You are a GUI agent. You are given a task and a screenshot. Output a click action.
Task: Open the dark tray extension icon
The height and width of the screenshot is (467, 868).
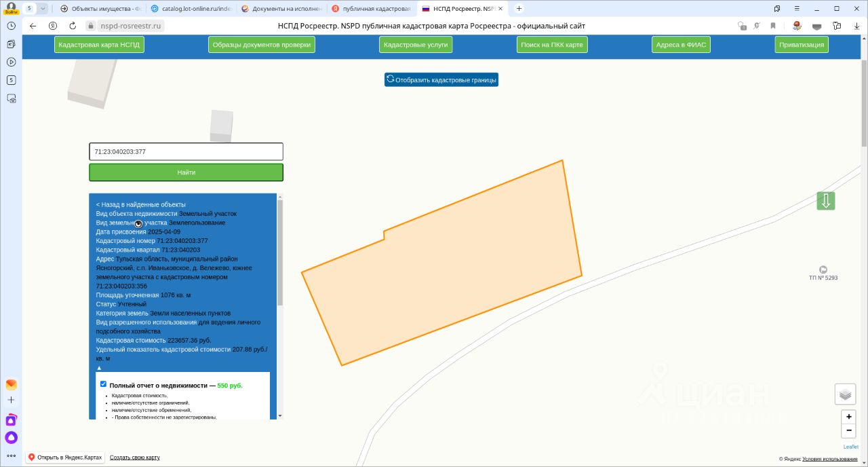coord(817,26)
